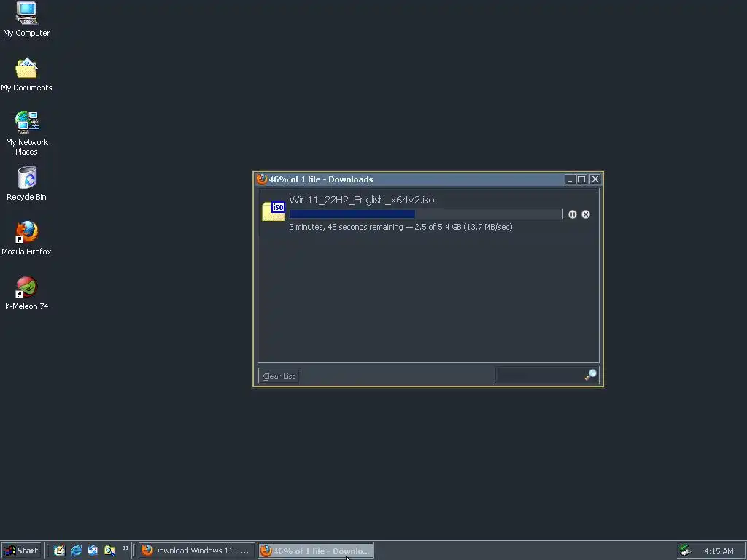
Task: Click the Win11_22H2_English_x64v2.iso file name
Action: 362,200
